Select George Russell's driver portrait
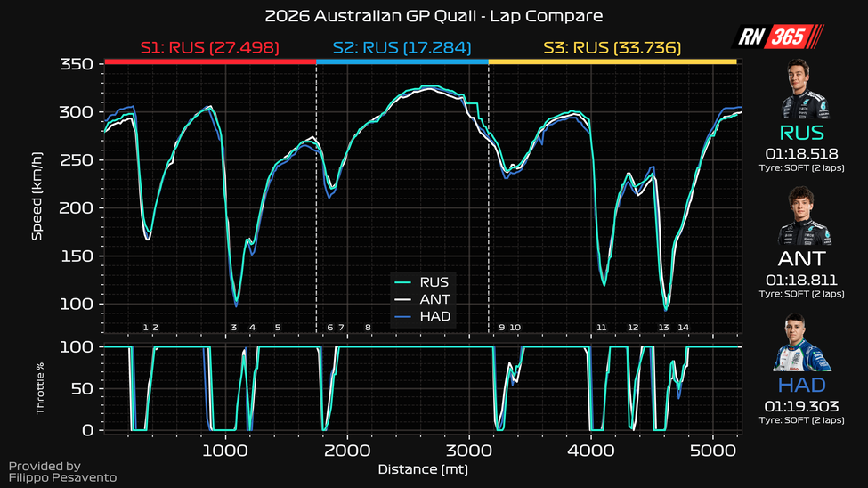Screen dimensions: 868x488 [806, 91]
